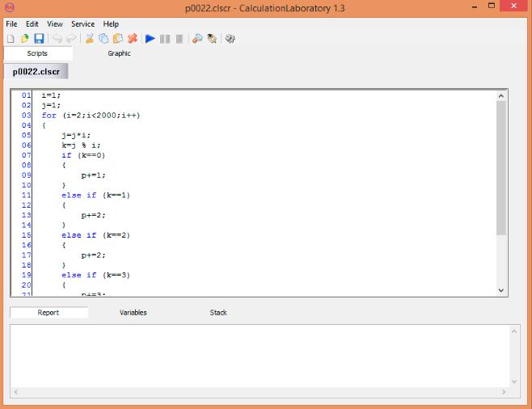Click the Open file icon
This screenshot has height=409, width=532.
24,39
